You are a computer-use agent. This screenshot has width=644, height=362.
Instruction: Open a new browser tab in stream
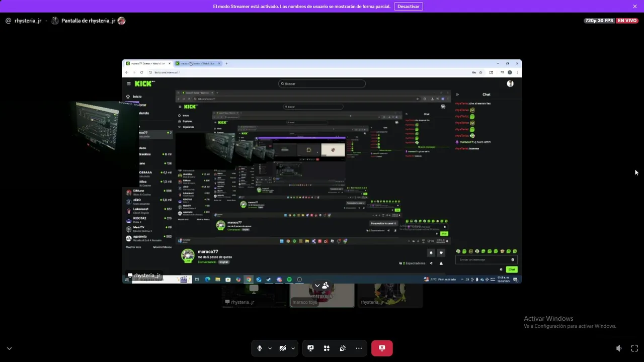point(226,63)
